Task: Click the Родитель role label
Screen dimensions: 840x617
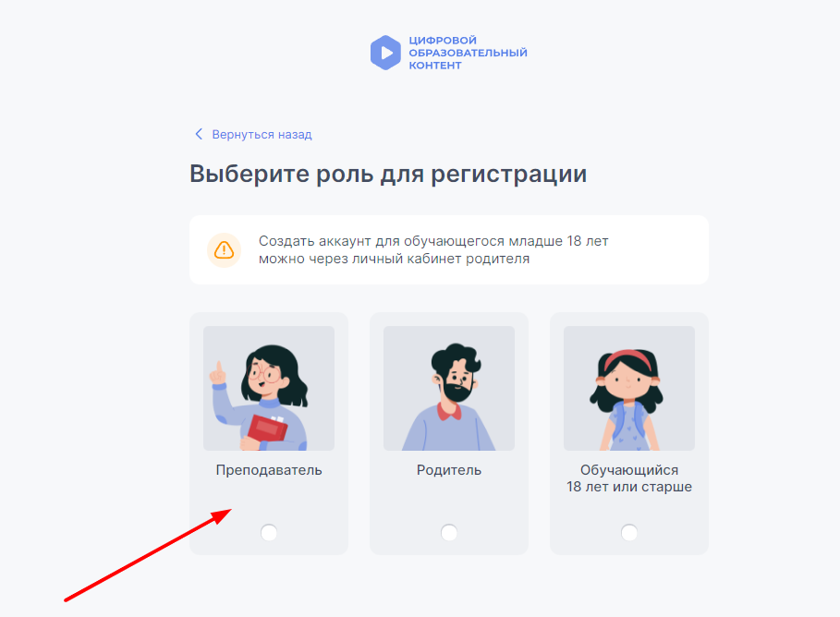Action: tap(449, 470)
